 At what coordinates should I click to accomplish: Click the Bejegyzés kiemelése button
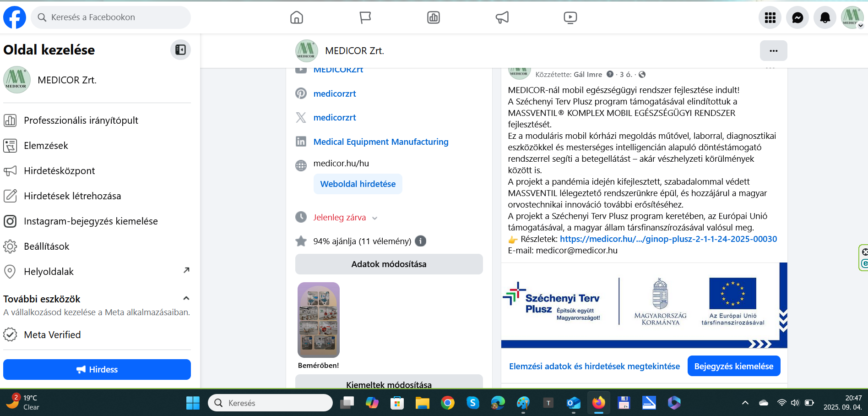click(x=733, y=366)
